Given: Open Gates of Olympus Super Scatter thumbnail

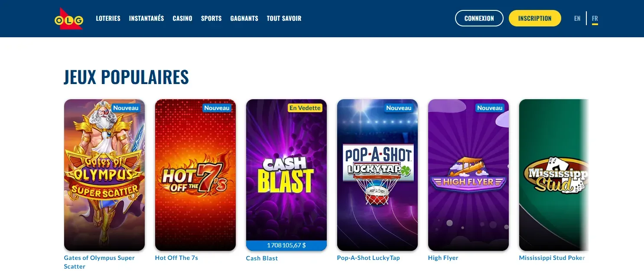Looking at the screenshot, I should 104,175.
